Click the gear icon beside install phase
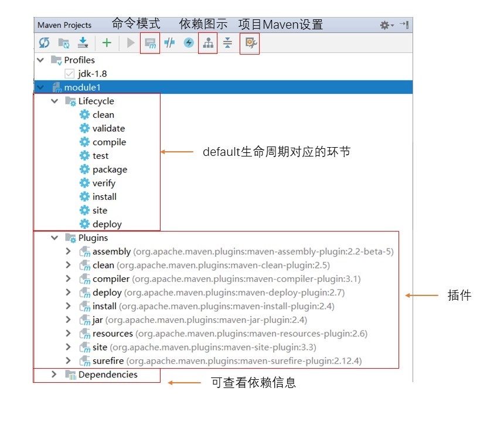This screenshot has height=422, width=504. pyautogui.click(x=84, y=197)
